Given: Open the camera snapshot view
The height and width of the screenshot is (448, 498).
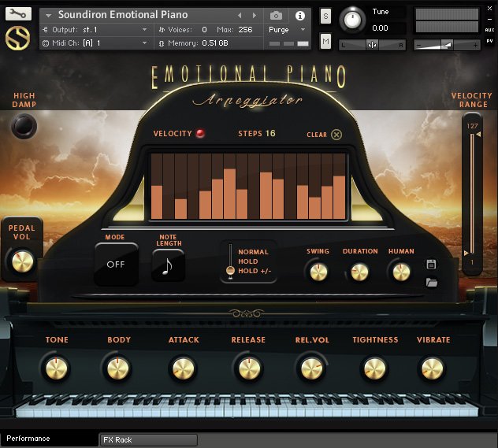Looking at the screenshot, I should coord(275,15).
